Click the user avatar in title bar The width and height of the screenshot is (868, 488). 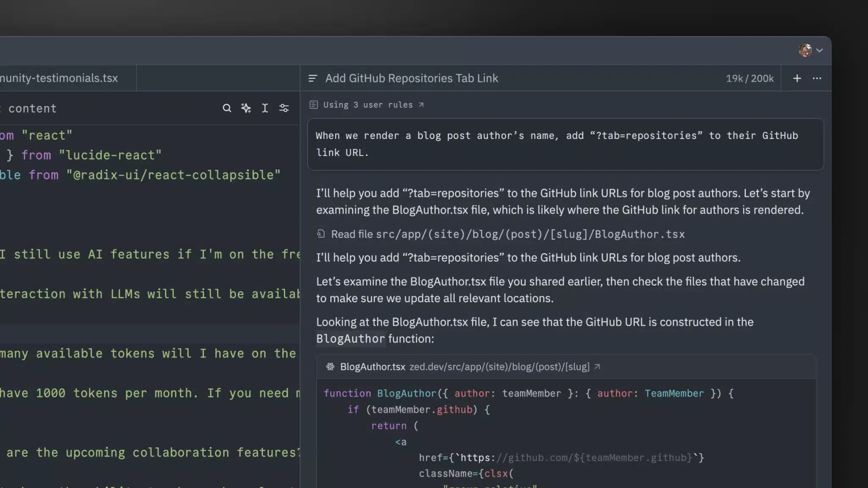(805, 50)
